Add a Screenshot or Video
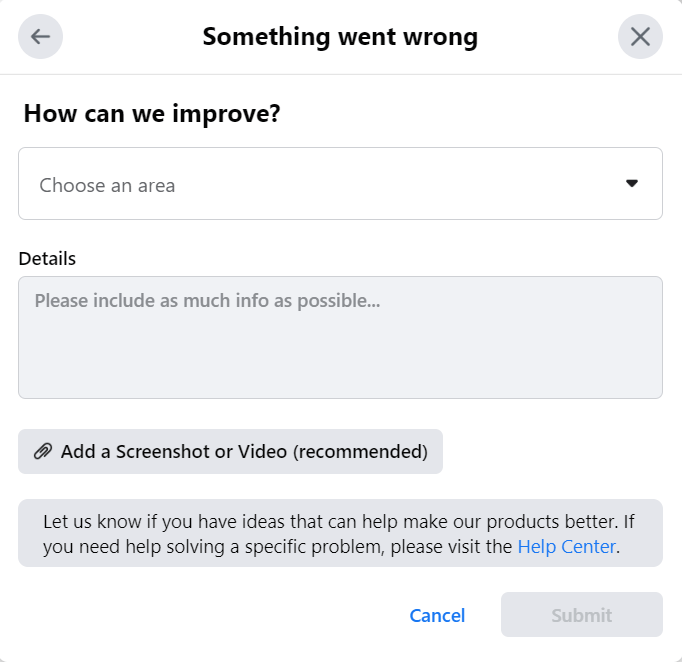This screenshot has height=662, width=682. (x=230, y=451)
